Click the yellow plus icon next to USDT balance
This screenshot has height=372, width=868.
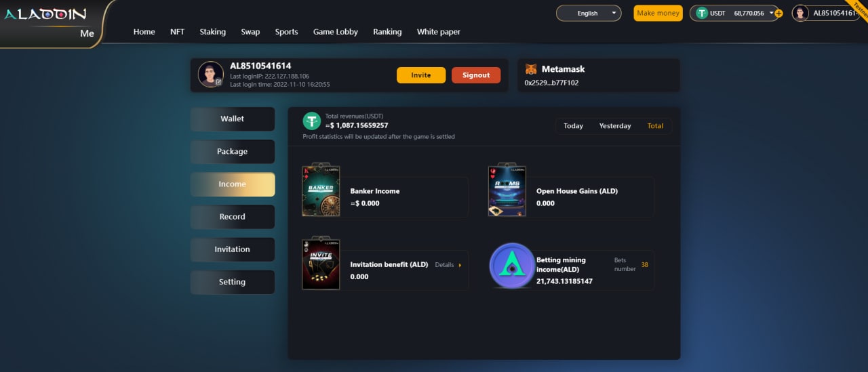[x=778, y=14]
